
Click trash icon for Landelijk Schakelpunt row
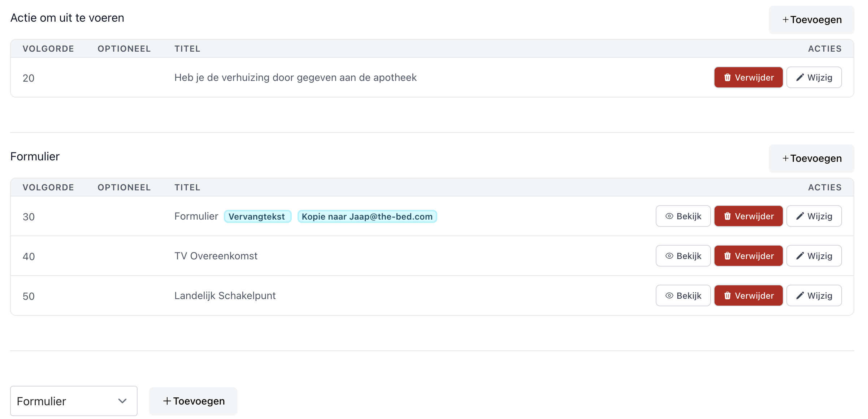coord(727,296)
